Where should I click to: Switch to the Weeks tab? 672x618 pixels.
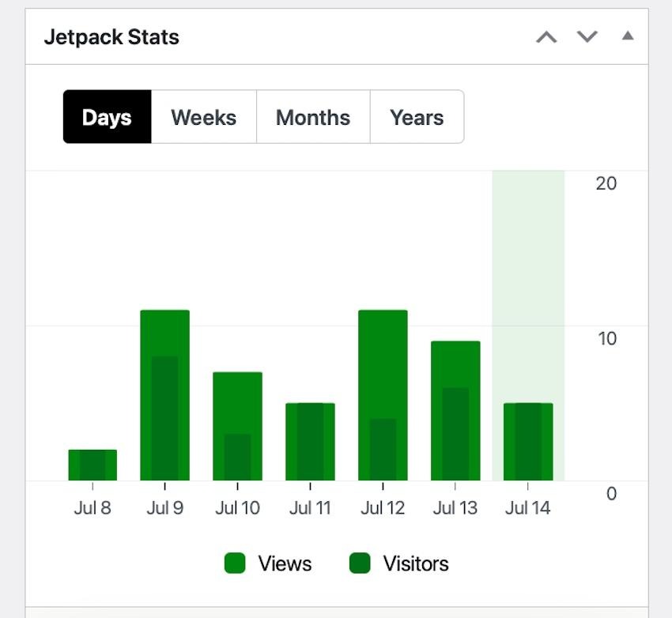click(203, 117)
